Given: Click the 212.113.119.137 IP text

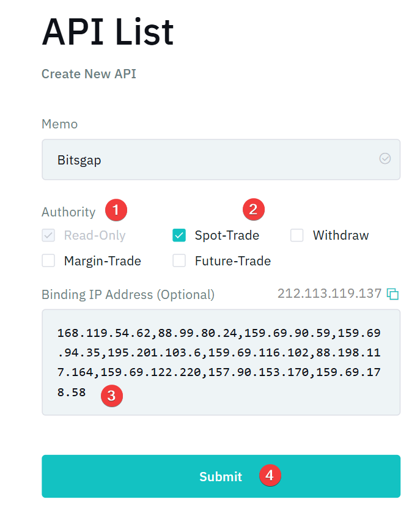Looking at the screenshot, I should tap(330, 293).
